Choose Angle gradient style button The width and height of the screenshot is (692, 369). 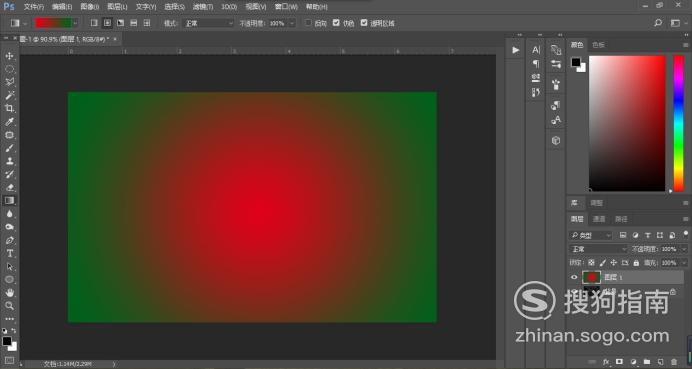[120, 23]
